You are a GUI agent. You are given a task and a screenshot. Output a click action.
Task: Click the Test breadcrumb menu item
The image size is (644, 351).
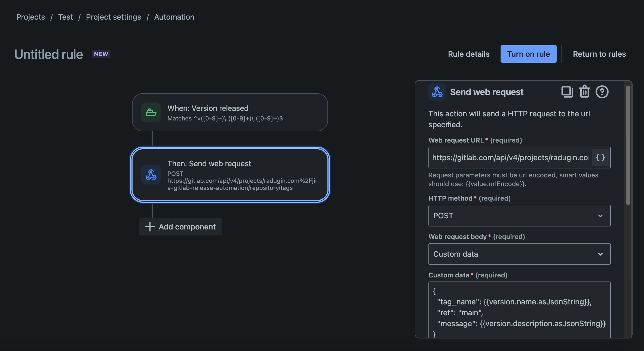pyautogui.click(x=65, y=16)
